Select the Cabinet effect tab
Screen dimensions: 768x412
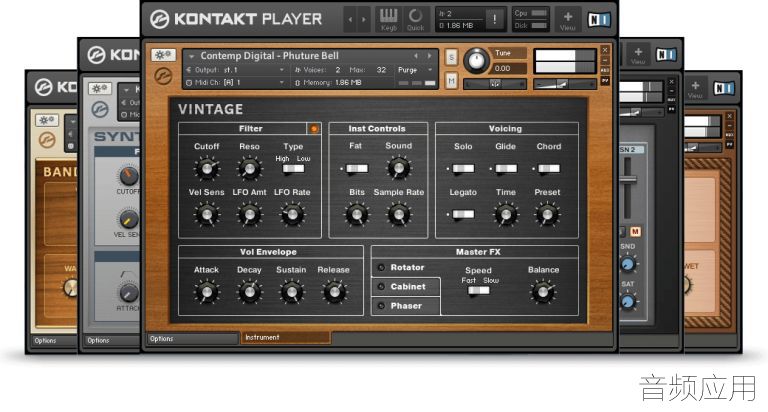click(x=406, y=287)
